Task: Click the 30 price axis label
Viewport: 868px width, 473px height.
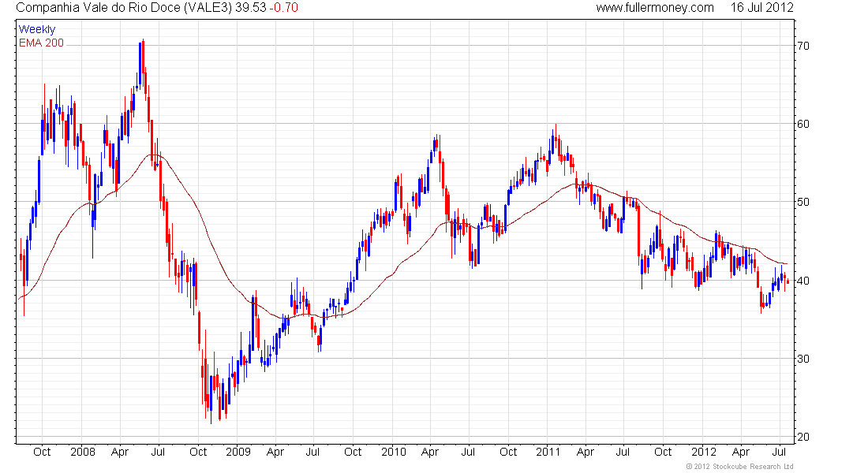Action: click(803, 359)
